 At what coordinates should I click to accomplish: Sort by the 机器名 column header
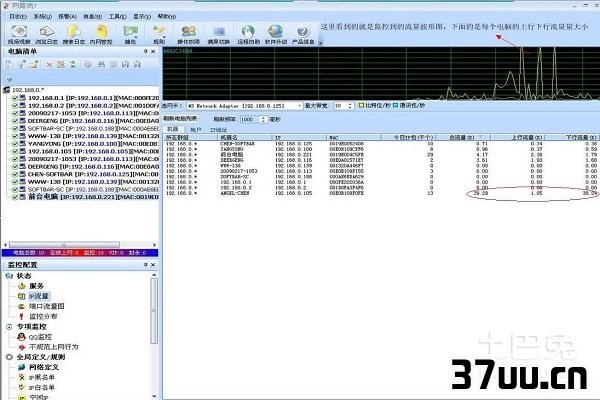(245, 137)
